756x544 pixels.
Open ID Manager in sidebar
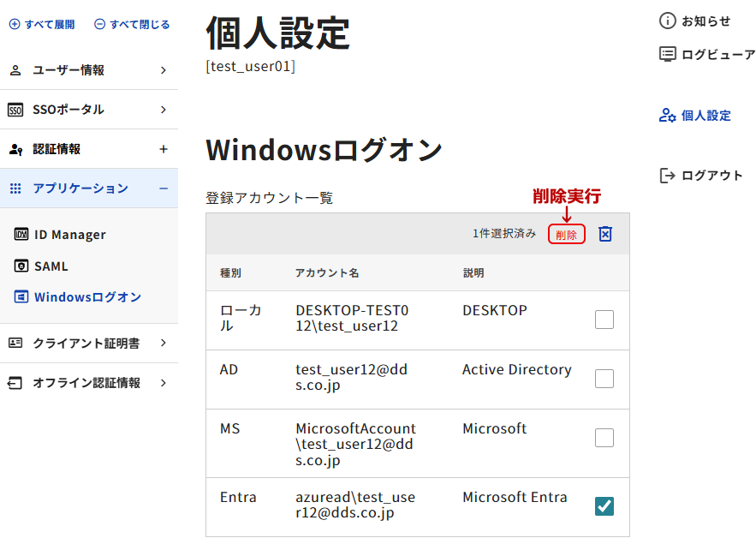click(x=69, y=235)
